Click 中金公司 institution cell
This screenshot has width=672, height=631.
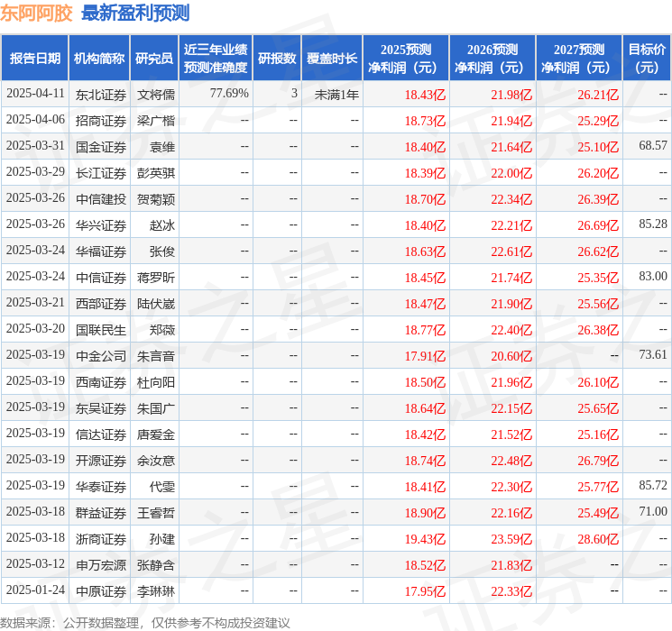click(x=101, y=356)
